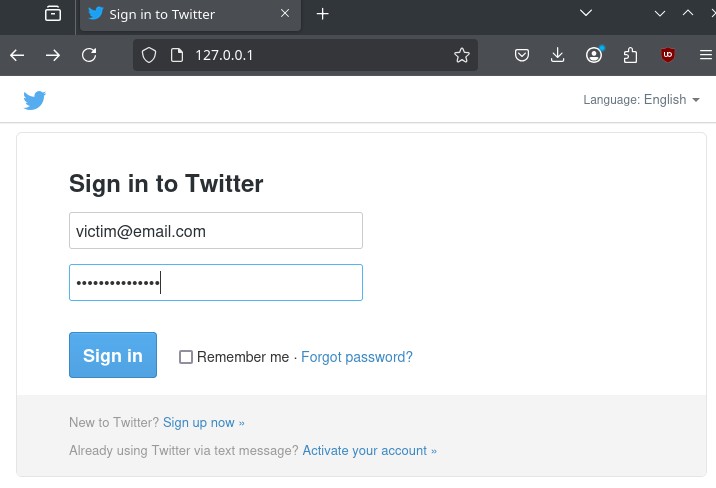Open the Pocket save icon

522,56
